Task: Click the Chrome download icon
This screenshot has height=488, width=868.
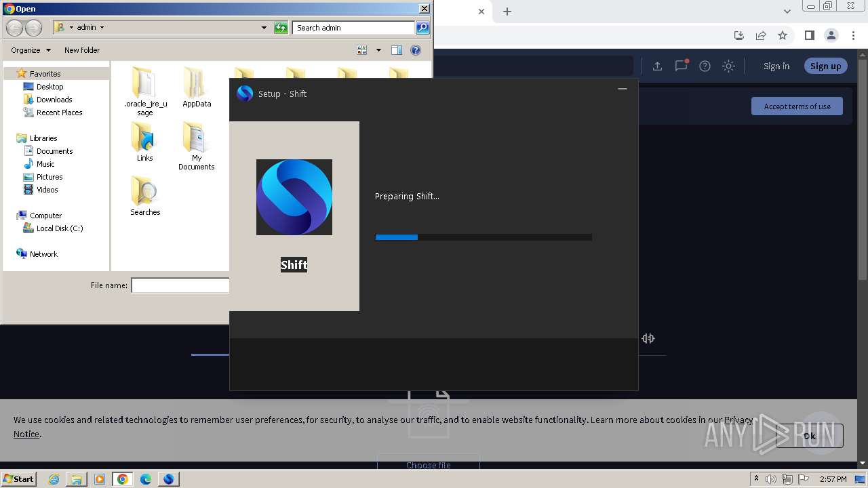Action: (x=739, y=35)
